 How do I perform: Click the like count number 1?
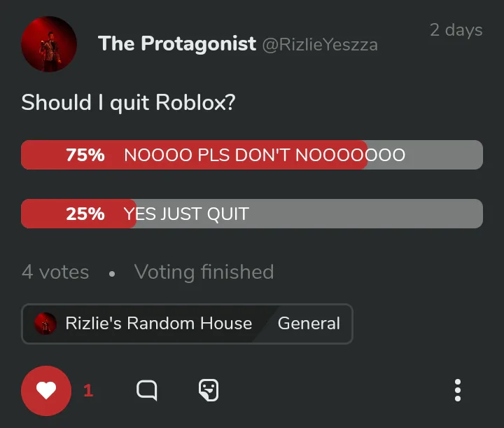(x=88, y=391)
